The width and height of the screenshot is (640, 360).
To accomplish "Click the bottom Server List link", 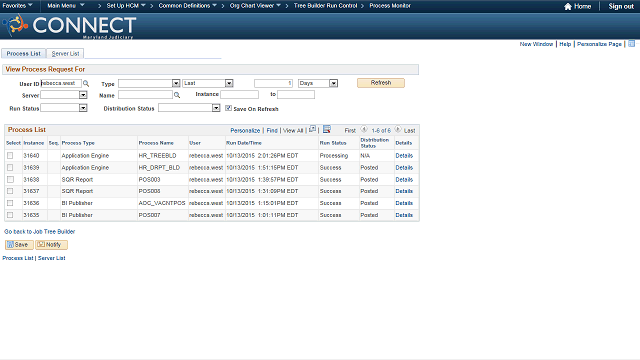I will [51, 258].
